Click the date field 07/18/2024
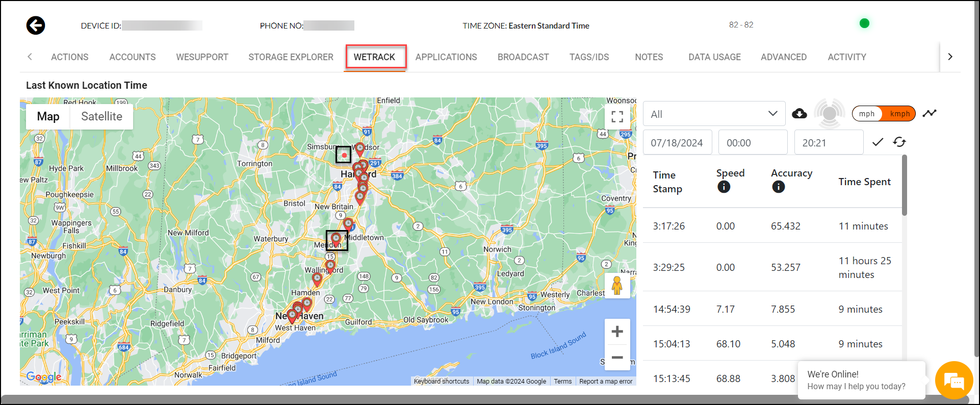Screen dimensions: 980x405 [677, 142]
